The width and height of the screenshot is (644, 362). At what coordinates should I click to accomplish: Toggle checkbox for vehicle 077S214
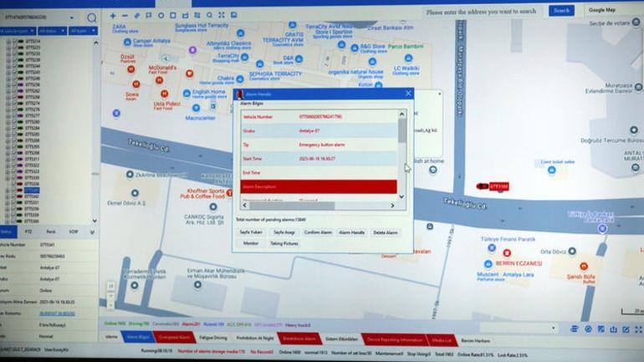click(15, 42)
